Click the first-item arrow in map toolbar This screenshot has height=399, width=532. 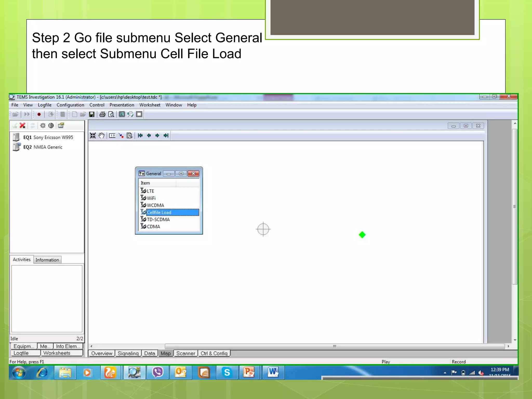click(x=140, y=136)
